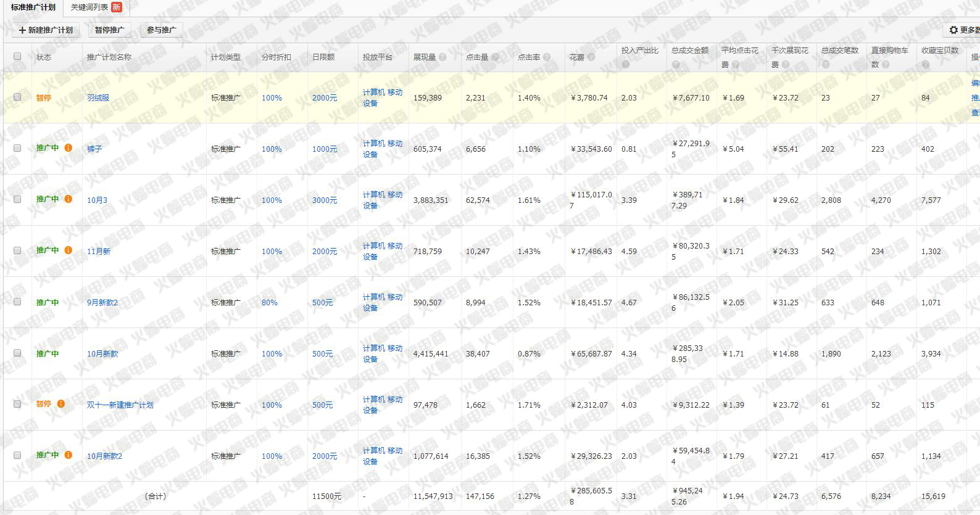Click the 合计 total row label
This screenshot has height=515, width=980.
(x=156, y=496)
